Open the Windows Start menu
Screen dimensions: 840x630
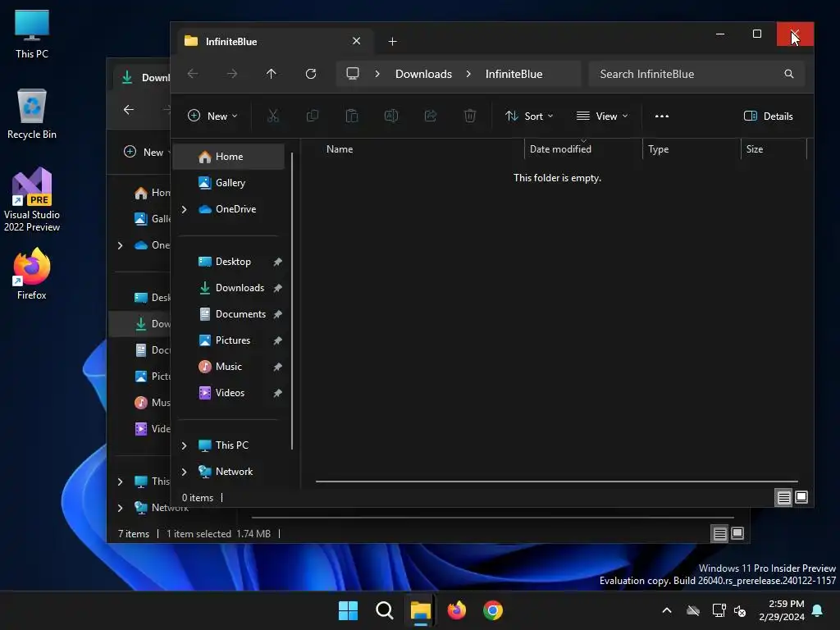point(348,610)
